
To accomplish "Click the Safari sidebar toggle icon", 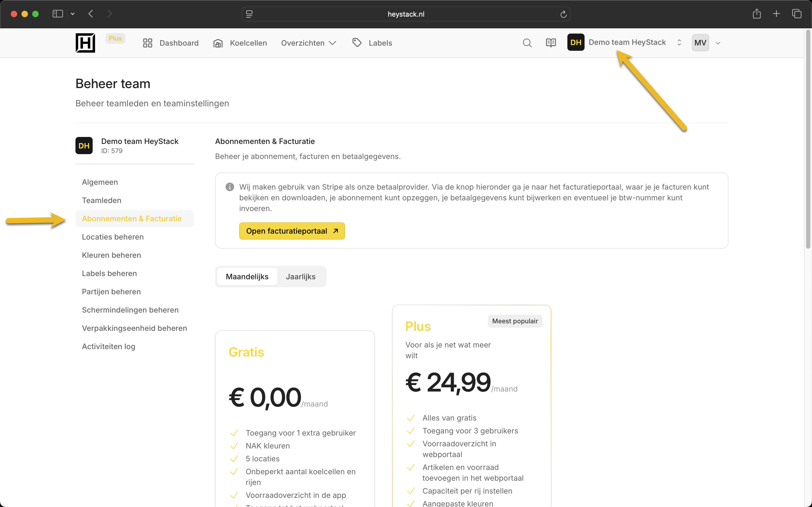I will coord(58,14).
